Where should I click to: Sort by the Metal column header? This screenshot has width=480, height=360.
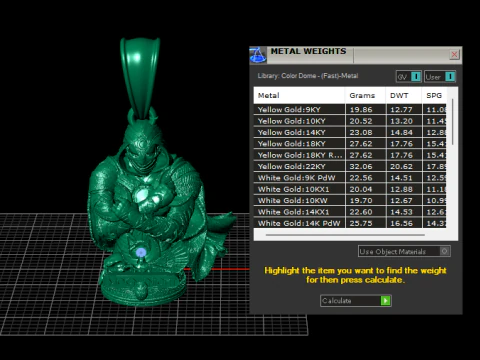pos(299,95)
